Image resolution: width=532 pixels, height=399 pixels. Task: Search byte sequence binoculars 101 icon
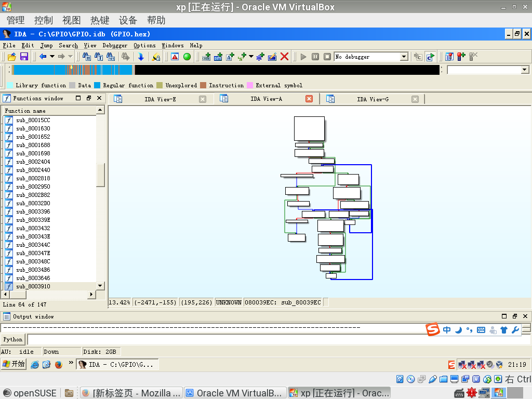click(x=111, y=57)
